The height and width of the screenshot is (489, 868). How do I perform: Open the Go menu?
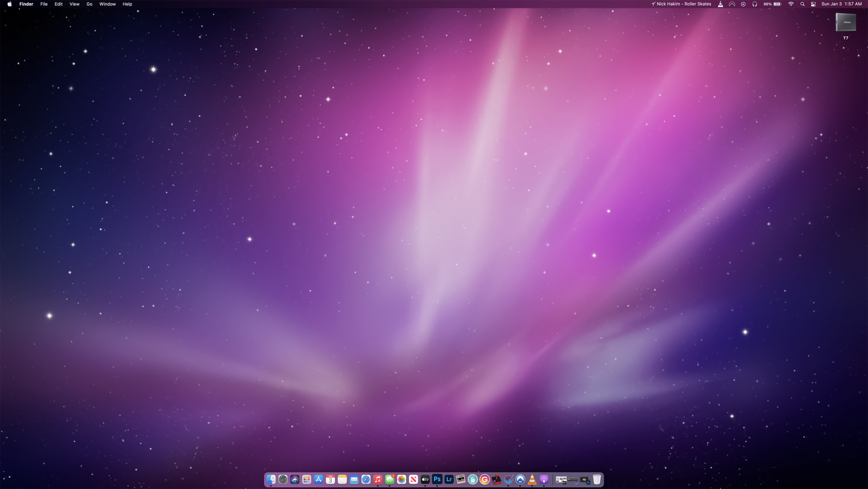89,4
